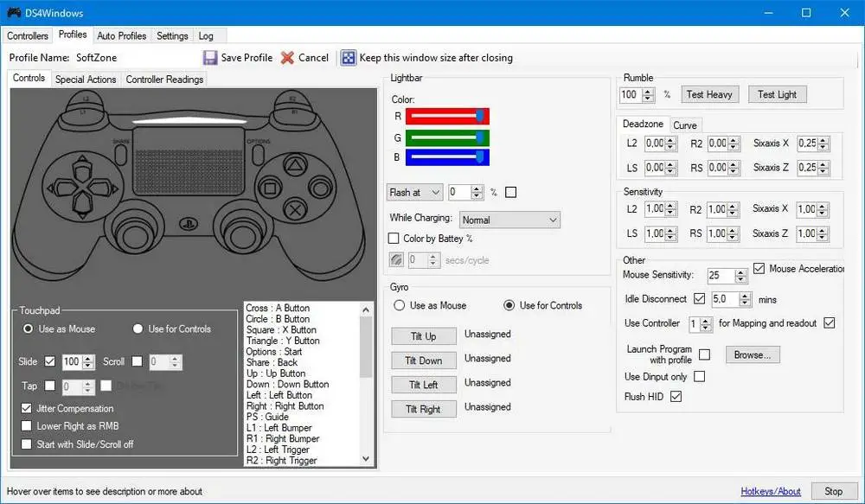Switch to the Controllers tab
Viewport: 865px width, 504px height.
tap(28, 35)
